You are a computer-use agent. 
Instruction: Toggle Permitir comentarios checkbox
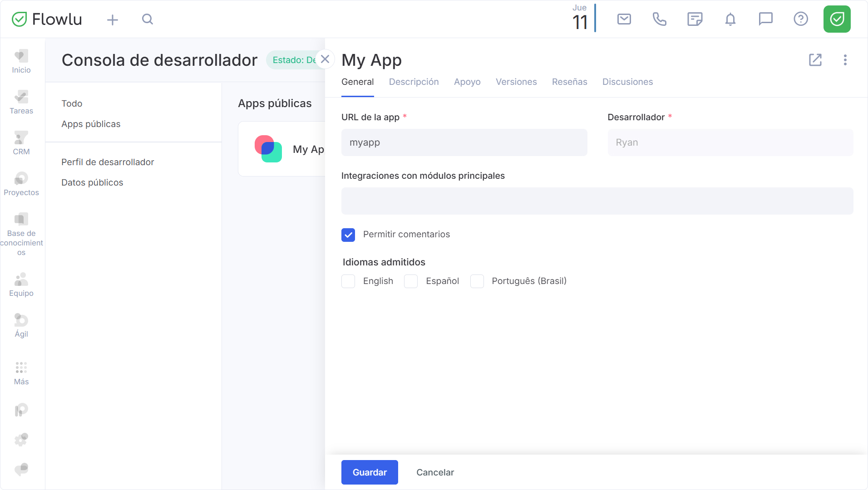tap(348, 235)
